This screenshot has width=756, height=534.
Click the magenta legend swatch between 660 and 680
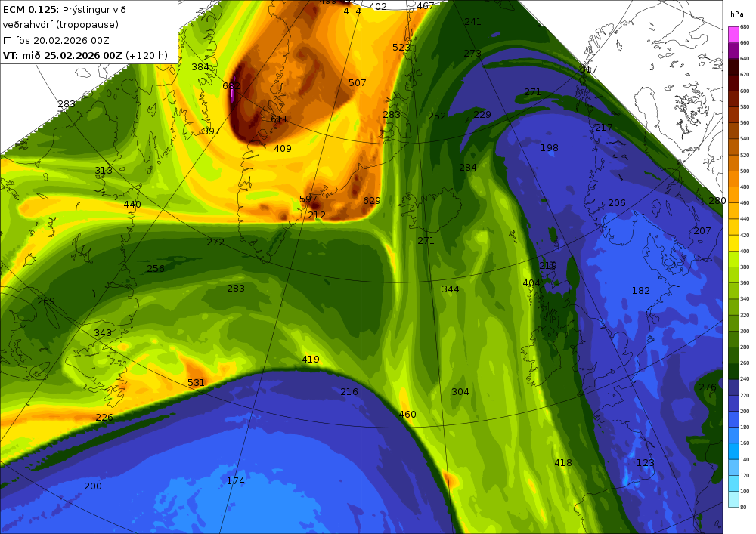[733, 35]
